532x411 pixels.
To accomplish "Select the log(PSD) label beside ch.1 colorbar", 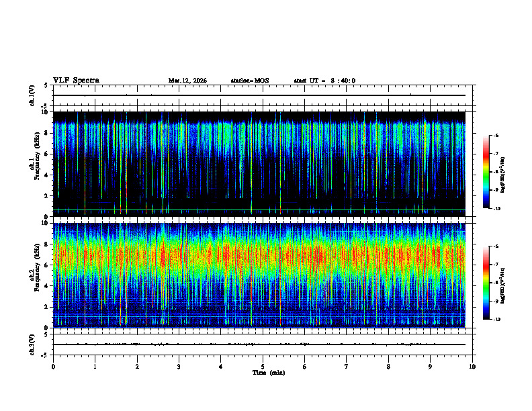I will click(x=503, y=175).
